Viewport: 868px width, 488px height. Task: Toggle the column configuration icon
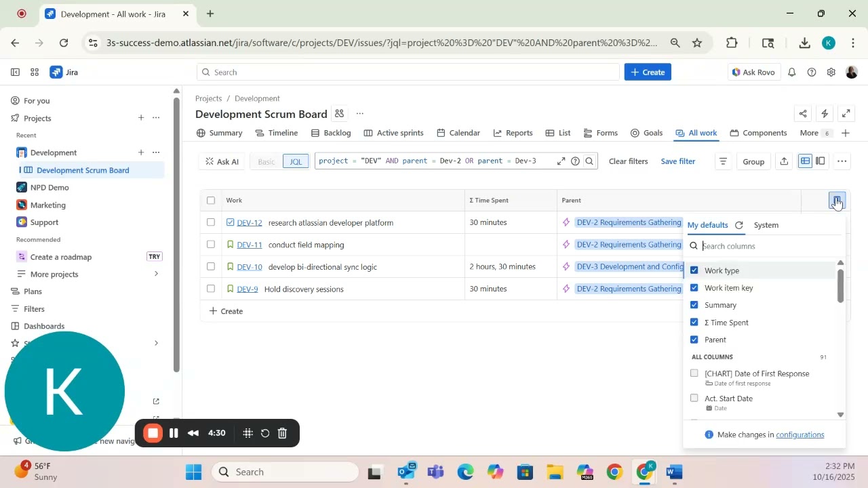coord(837,200)
